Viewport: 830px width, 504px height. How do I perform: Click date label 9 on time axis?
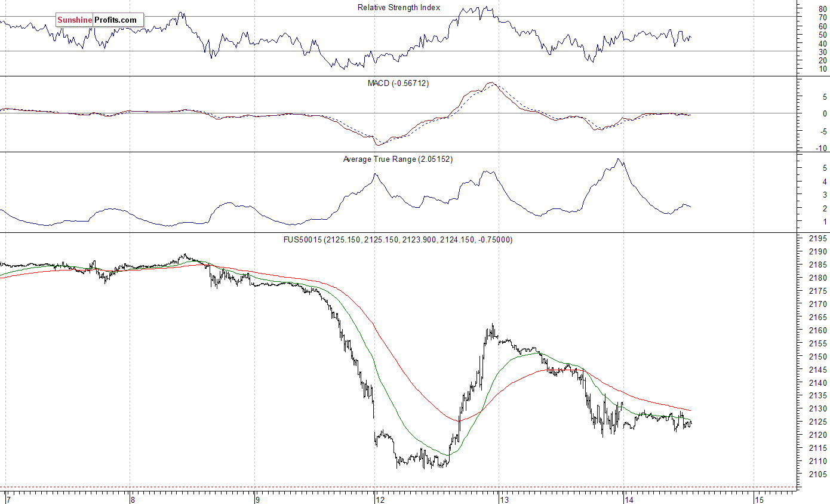tap(257, 499)
